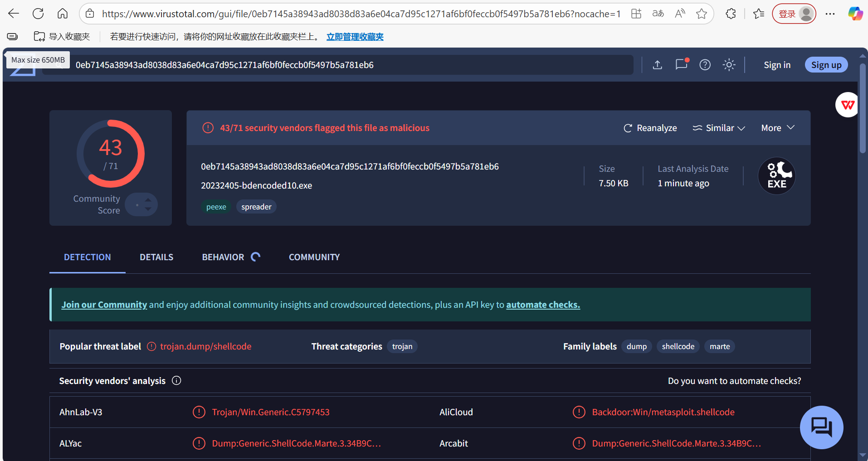Open the Copilot sidebar icon
The image size is (868, 461).
[855, 14]
